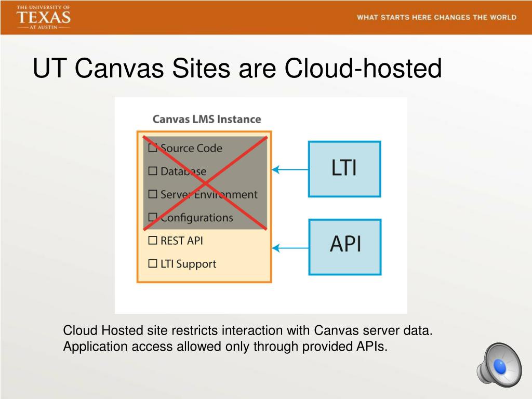The height and width of the screenshot is (399, 532).
Task: Tick the Database checkbox
Action: 153,170
